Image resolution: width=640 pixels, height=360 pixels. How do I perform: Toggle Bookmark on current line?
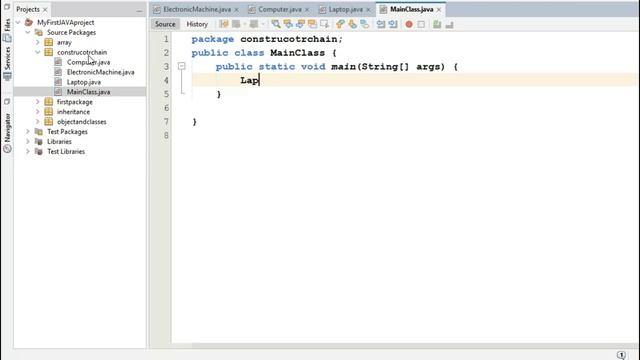(x=364, y=24)
